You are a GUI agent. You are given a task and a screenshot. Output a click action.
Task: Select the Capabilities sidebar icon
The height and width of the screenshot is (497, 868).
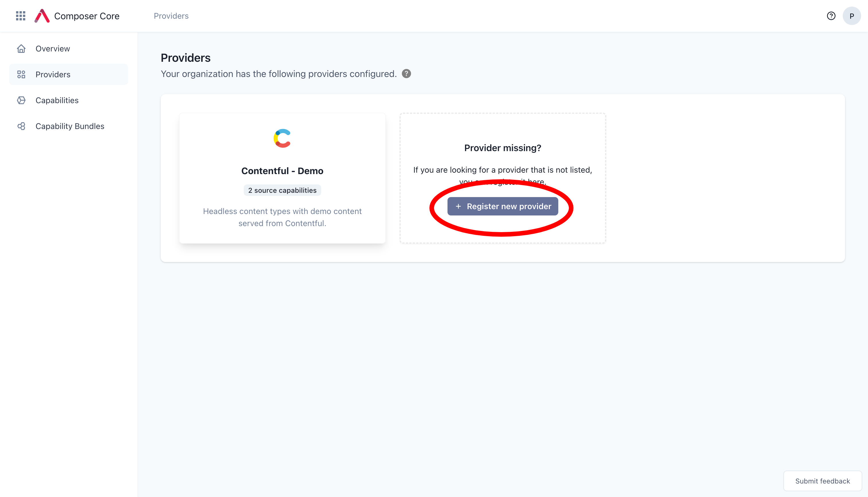pyautogui.click(x=21, y=100)
